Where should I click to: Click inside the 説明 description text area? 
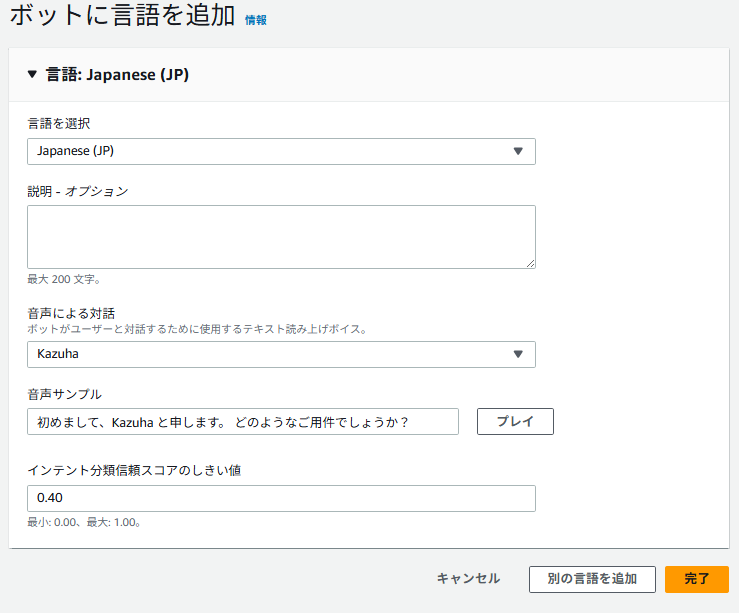tap(281, 236)
